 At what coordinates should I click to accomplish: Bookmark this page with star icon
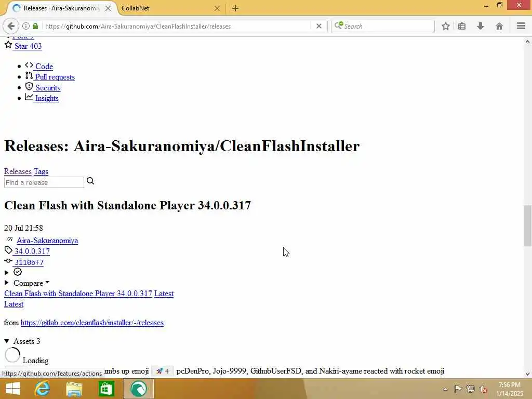445,26
